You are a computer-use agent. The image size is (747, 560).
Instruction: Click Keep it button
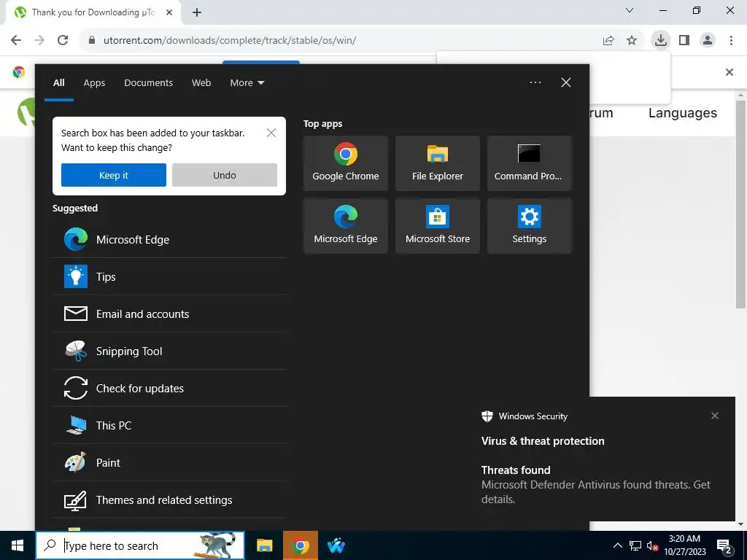click(113, 175)
